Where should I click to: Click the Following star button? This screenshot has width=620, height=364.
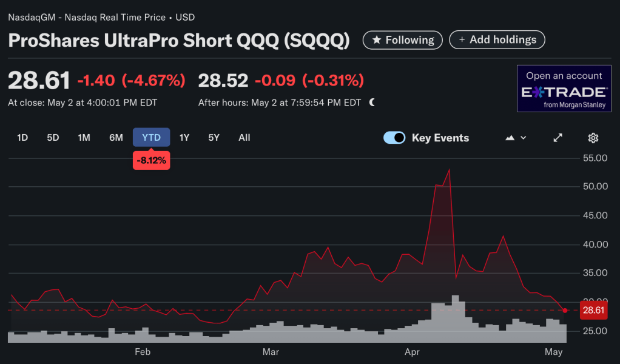[x=403, y=40]
